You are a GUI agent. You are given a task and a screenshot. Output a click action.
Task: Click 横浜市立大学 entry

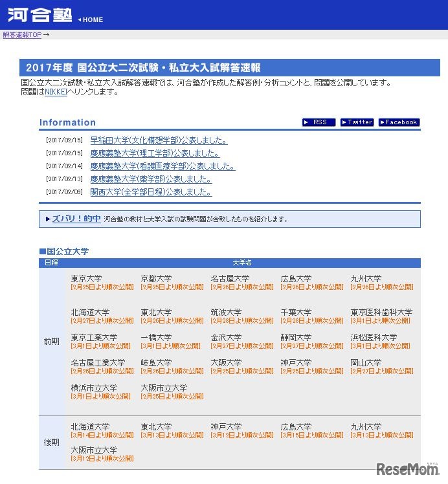(x=94, y=388)
